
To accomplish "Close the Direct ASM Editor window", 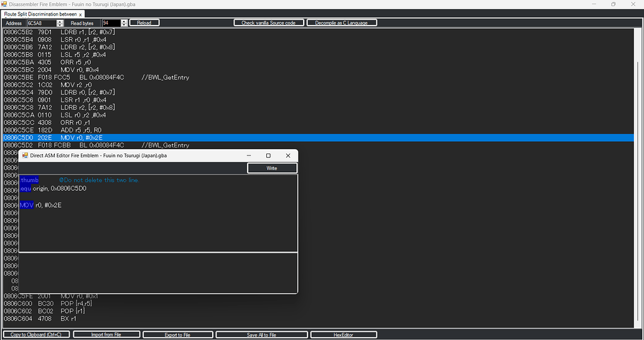I will 288,155.
